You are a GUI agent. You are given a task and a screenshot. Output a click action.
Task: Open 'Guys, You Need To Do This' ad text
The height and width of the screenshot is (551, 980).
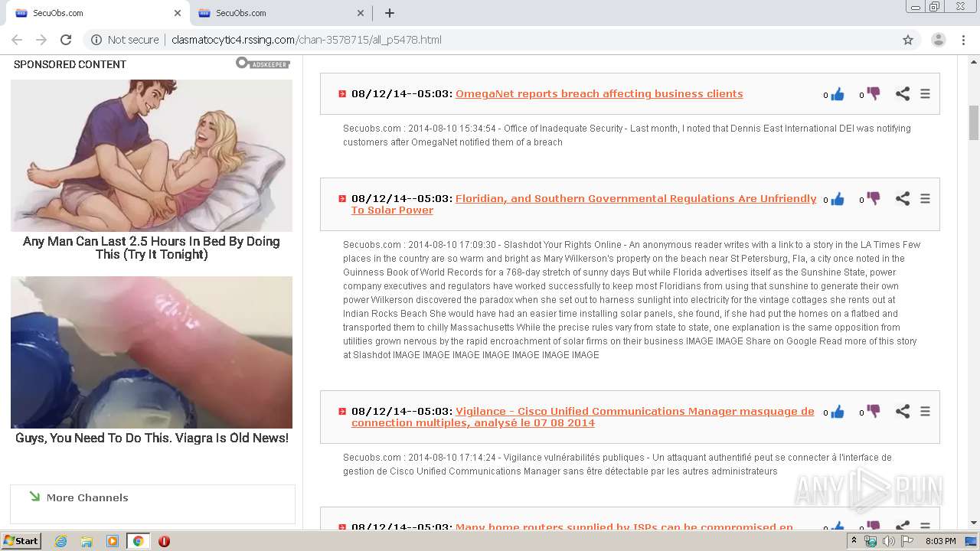coord(152,438)
